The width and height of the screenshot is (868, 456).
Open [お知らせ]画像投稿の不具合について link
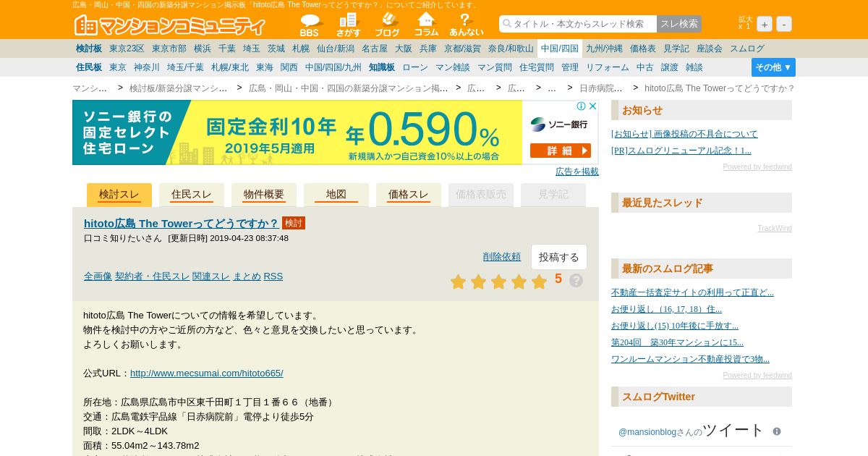(x=684, y=134)
